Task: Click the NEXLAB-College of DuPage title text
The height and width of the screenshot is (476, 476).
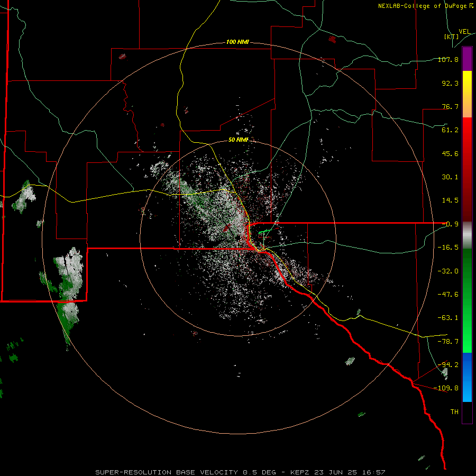Action: click(x=425, y=6)
